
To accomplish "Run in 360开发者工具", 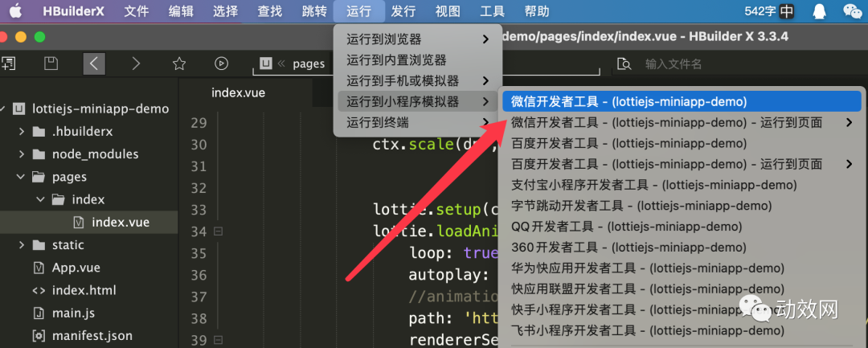I will (682, 248).
